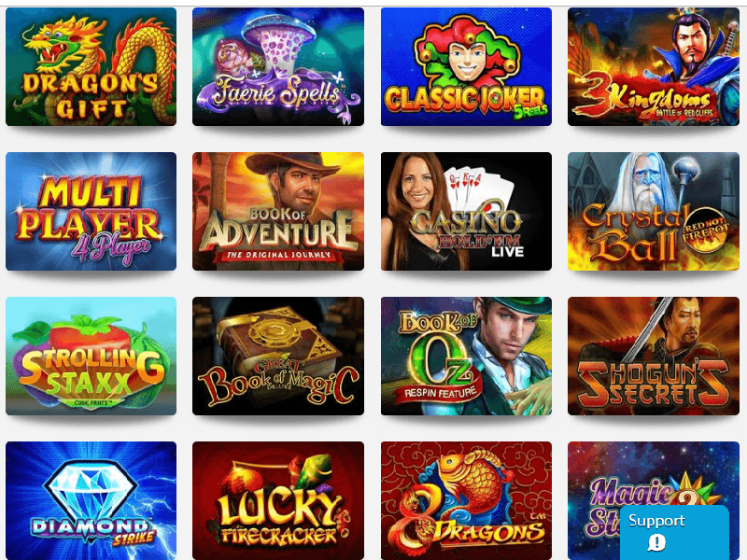Open the Support chat widget

click(x=674, y=533)
